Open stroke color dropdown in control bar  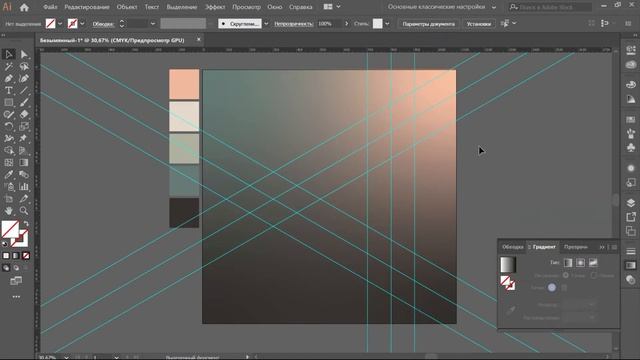(x=82, y=24)
